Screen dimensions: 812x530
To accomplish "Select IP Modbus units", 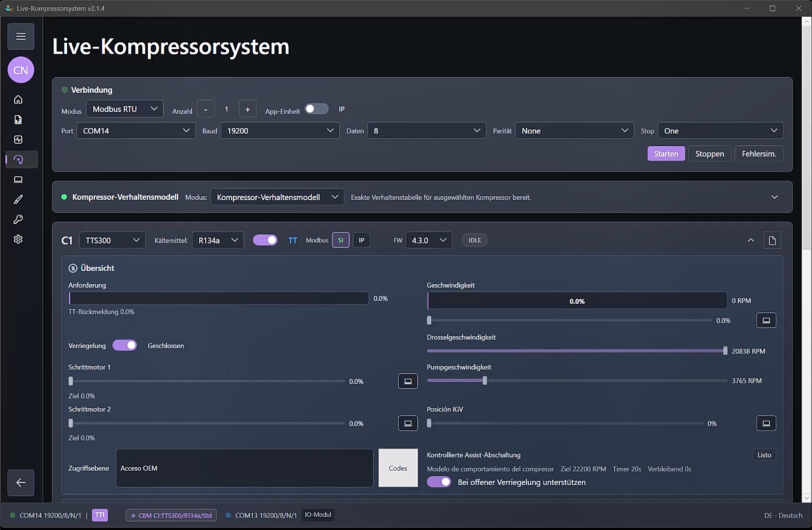I will 361,240.
